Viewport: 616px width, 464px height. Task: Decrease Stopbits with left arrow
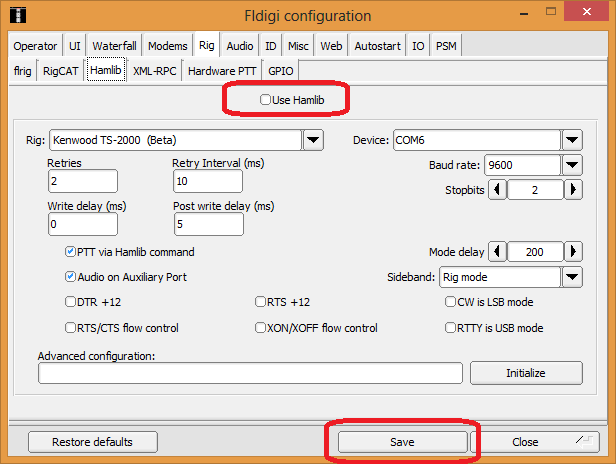pyautogui.click(x=497, y=190)
